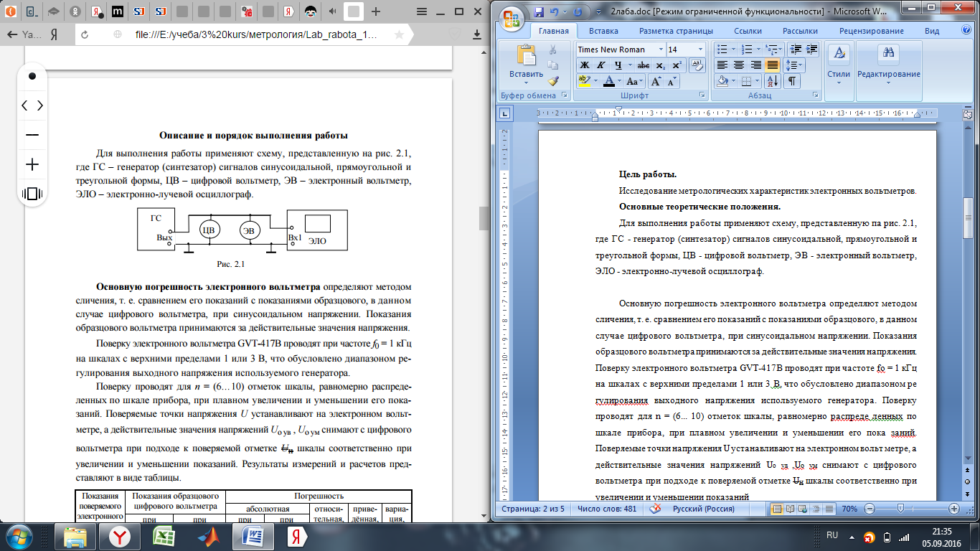
Task: Shrink font size button
Action: pyautogui.click(x=672, y=81)
